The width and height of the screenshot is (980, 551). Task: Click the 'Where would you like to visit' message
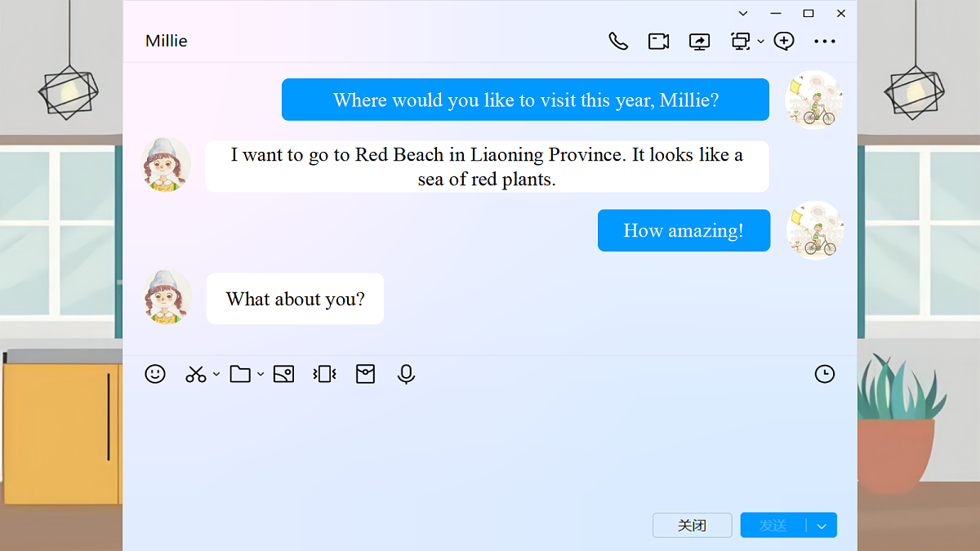[525, 100]
